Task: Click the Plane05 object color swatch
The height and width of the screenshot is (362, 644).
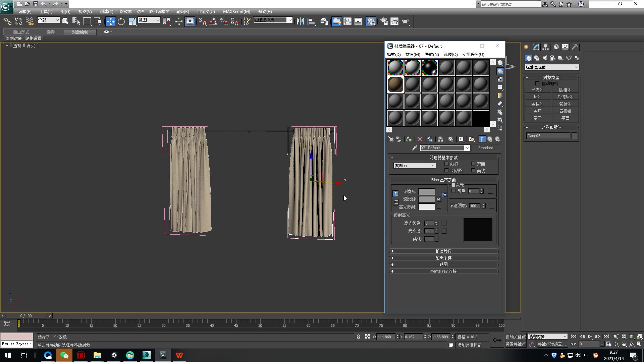Action: pos(574,136)
